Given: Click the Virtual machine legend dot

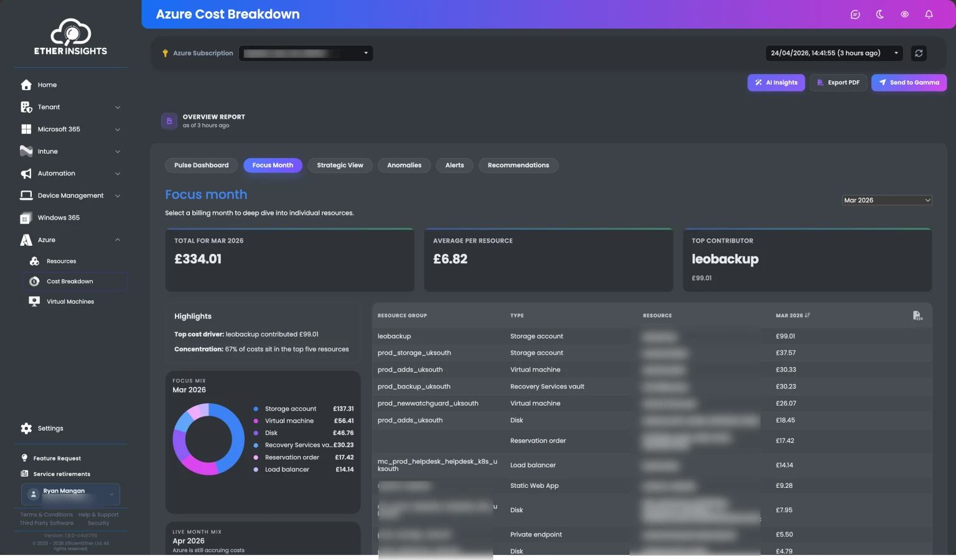Looking at the screenshot, I should [x=256, y=421].
